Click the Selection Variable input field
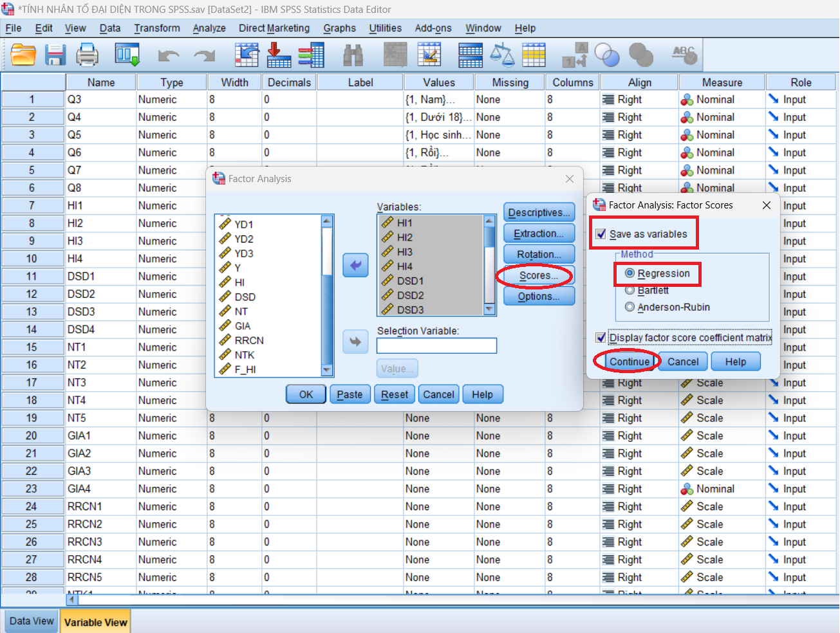 [436, 346]
